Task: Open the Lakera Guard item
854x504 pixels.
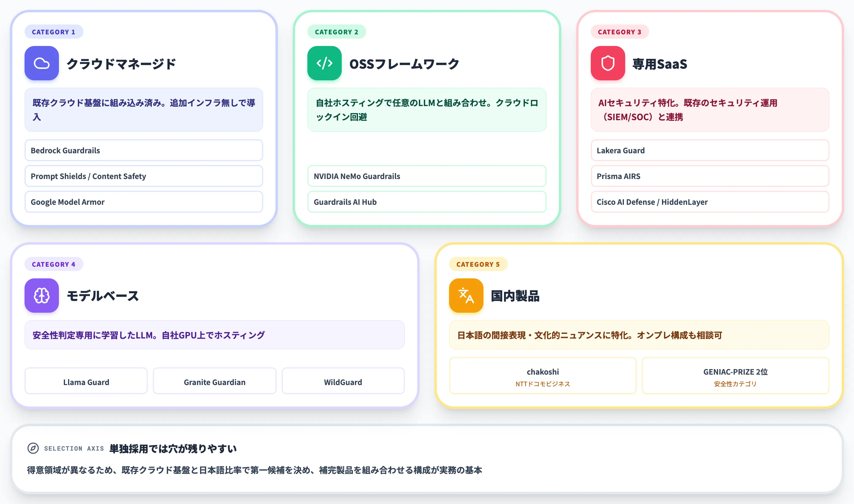Action: coord(710,151)
